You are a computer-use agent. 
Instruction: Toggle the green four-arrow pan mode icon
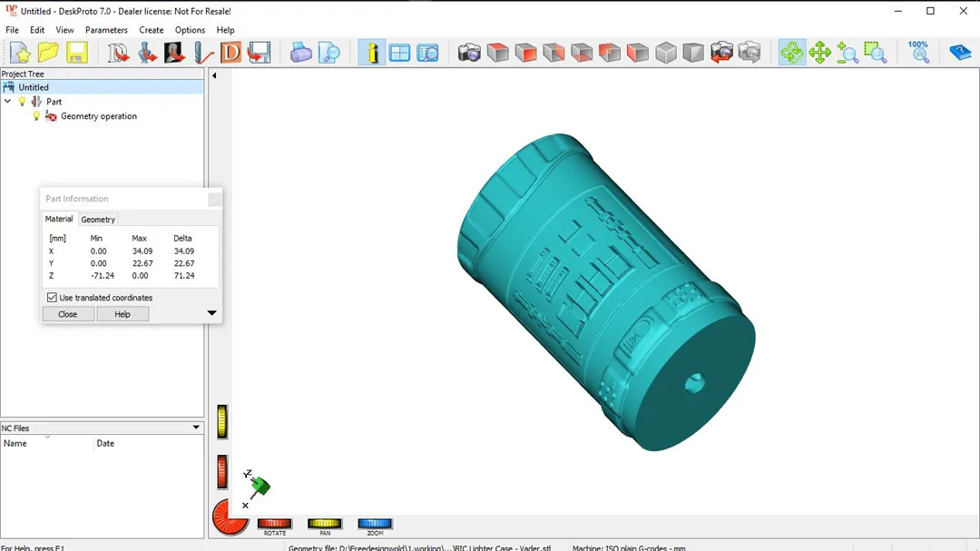pos(819,53)
